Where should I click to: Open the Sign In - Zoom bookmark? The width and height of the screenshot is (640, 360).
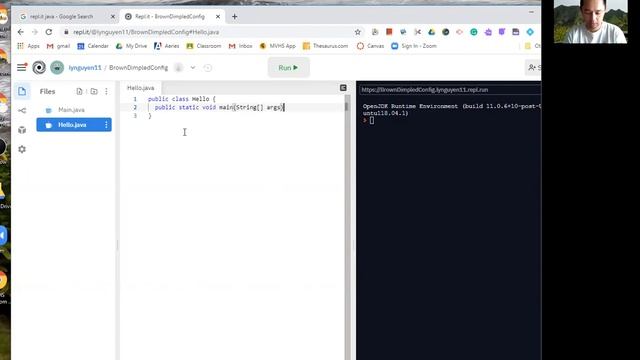(x=414, y=46)
